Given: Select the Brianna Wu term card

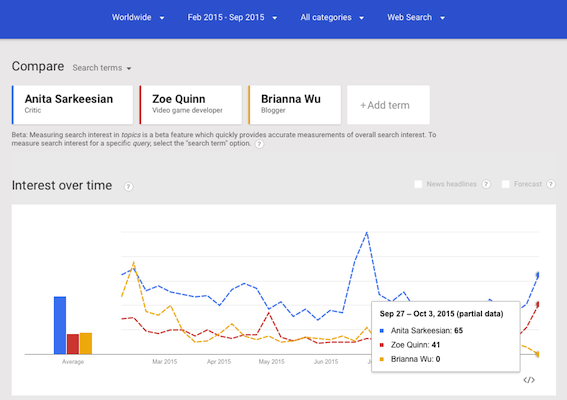Looking at the screenshot, I should 294,105.
